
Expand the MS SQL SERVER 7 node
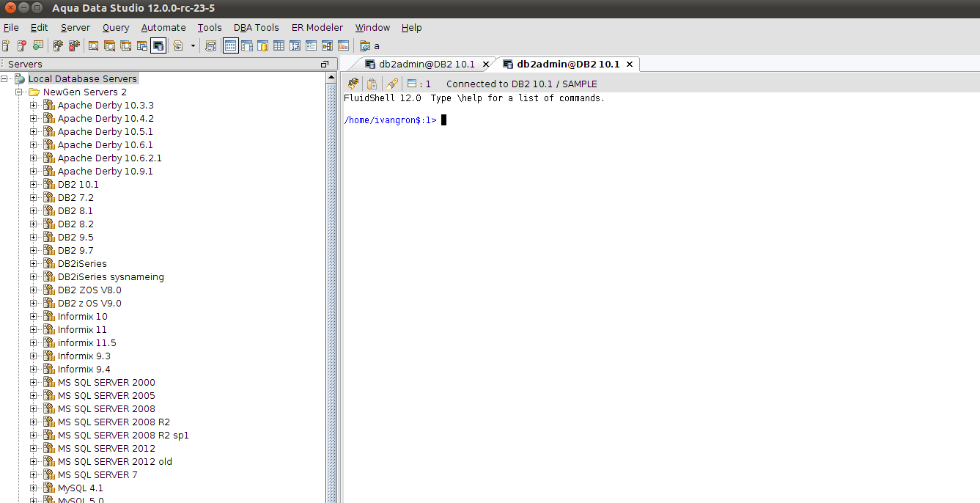point(34,474)
